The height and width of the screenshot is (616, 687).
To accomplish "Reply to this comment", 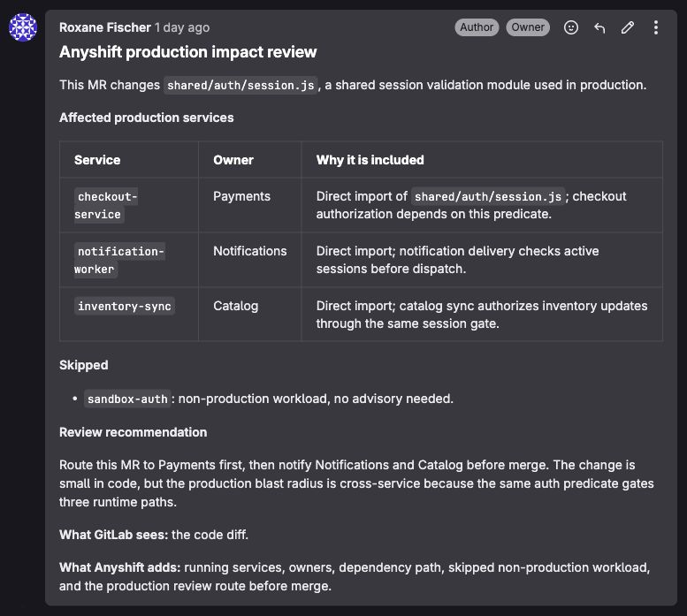I will (599, 27).
